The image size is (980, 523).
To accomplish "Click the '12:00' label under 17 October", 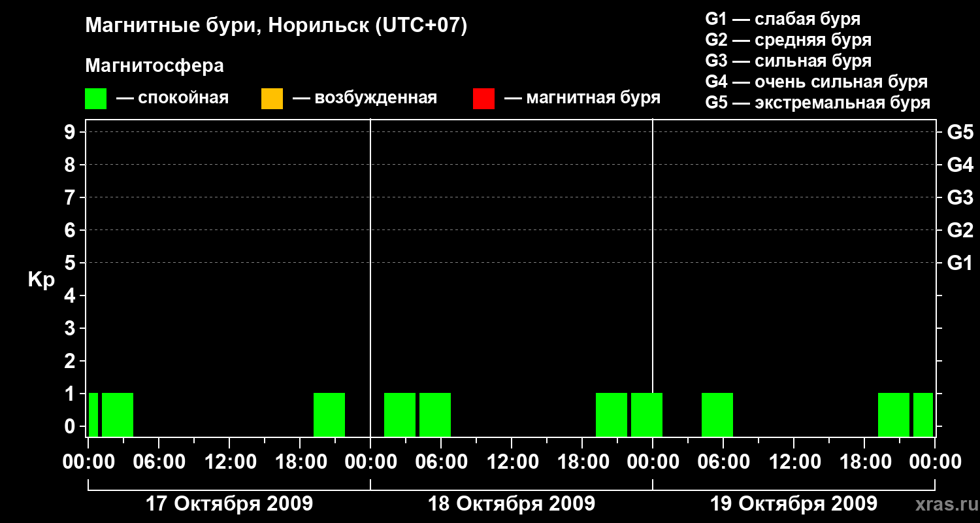I will point(229,462).
